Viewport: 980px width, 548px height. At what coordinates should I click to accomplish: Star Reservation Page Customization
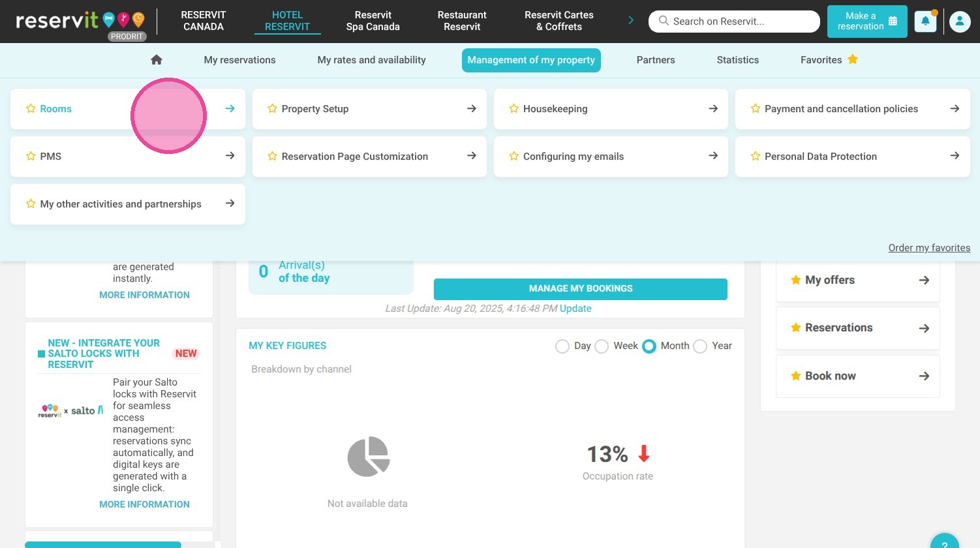pyautogui.click(x=272, y=156)
